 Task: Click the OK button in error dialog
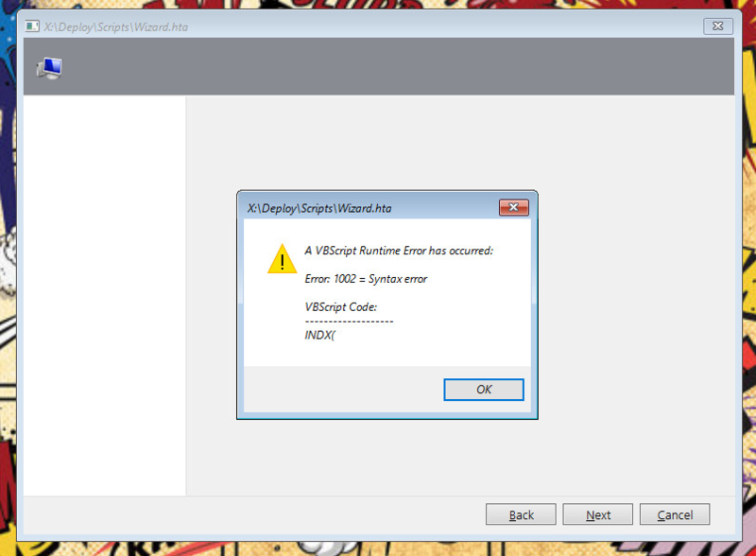pos(484,390)
